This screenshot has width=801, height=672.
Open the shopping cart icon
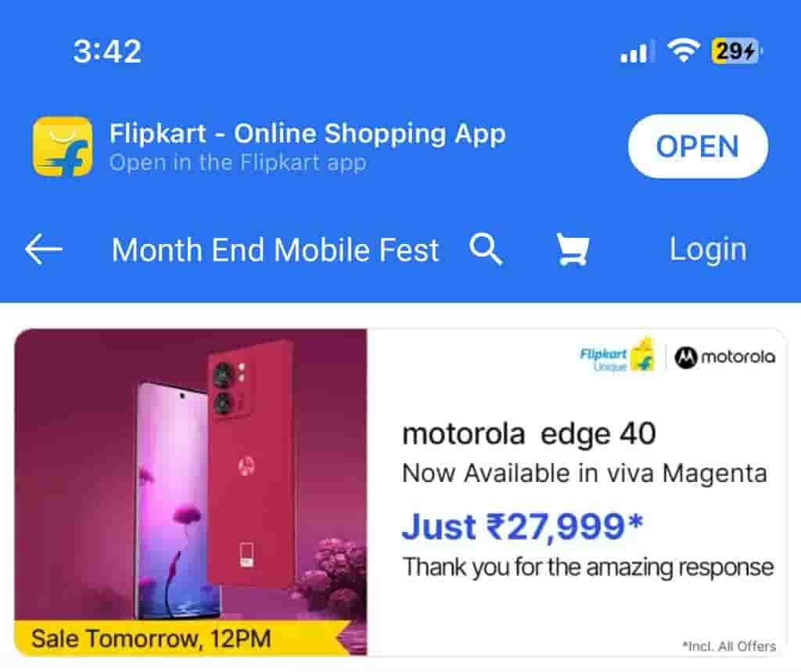(573, 250)
